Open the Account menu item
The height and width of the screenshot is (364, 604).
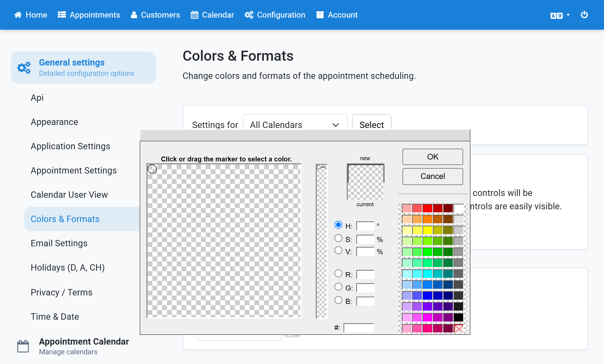(x=337, y=15)
